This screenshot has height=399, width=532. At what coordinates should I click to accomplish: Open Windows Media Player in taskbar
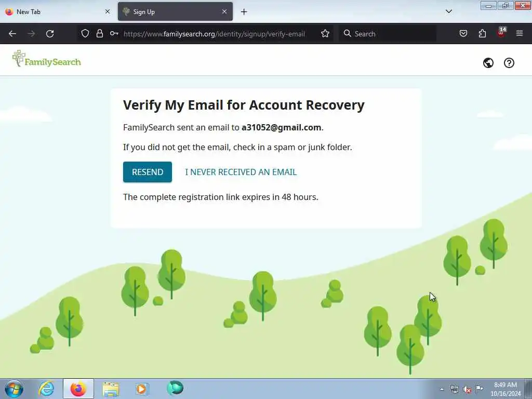(141, 389)
